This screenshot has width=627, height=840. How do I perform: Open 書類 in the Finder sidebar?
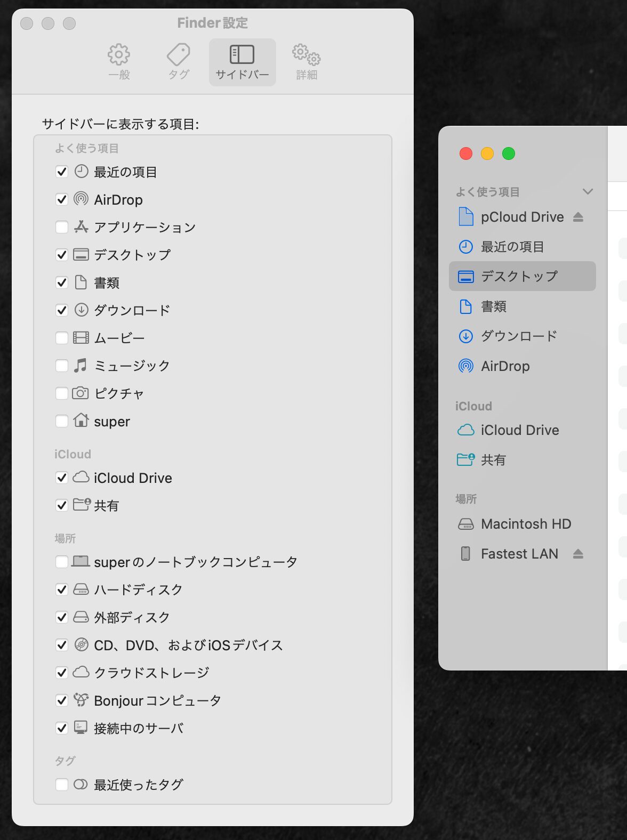(494, 306)
